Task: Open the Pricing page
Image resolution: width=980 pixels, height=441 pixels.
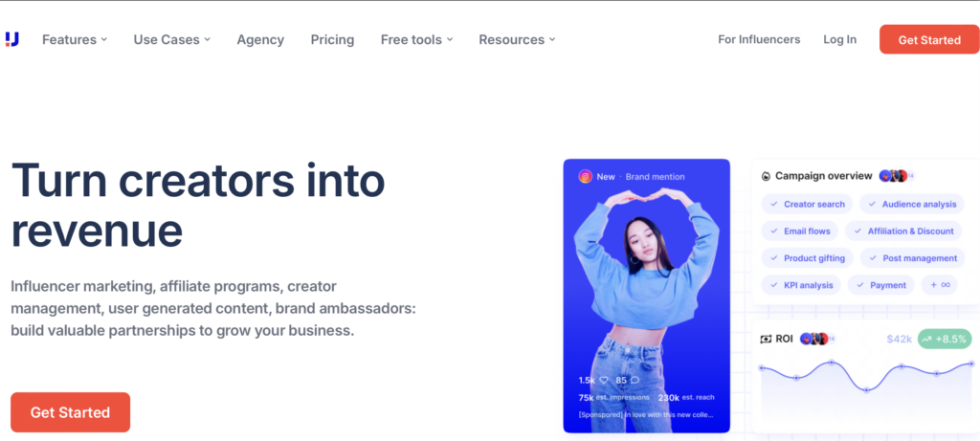Action: pyautogui.click(x=332, y=40)
